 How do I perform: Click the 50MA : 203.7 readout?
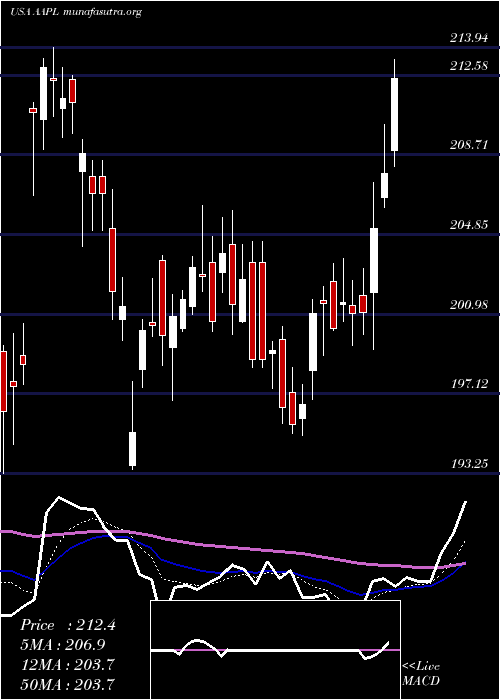67,684
